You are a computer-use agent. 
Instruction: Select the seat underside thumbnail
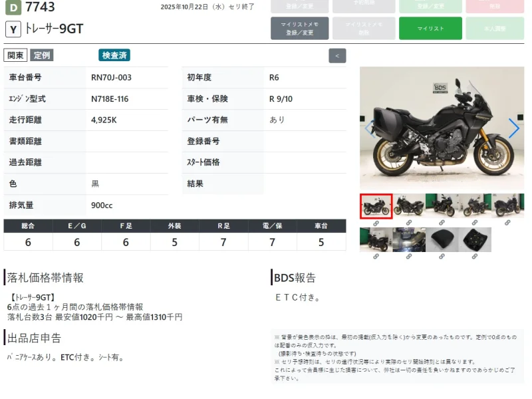pos(475,239)
